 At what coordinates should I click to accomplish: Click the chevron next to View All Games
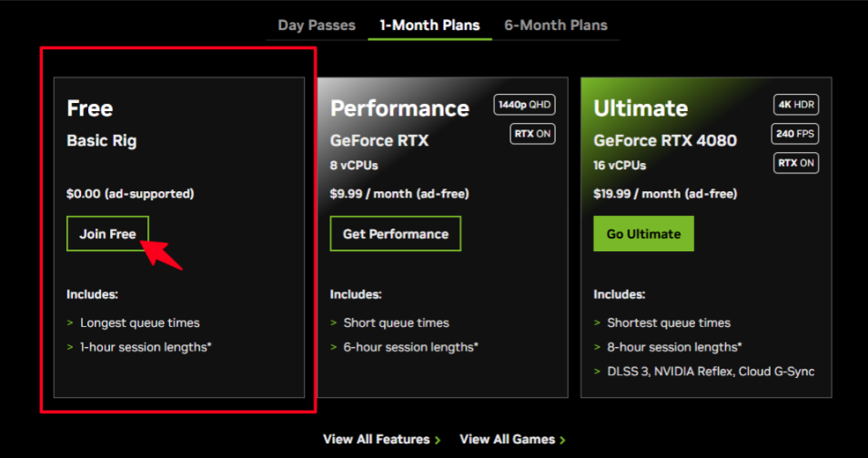pyautogui.click(x=562, y=441)
